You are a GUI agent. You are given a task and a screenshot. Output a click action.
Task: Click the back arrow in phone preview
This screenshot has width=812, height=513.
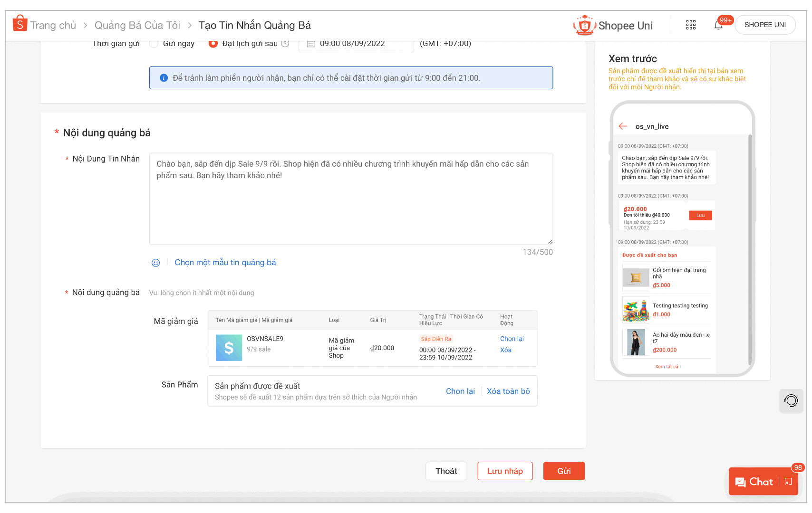pos(623,126)
